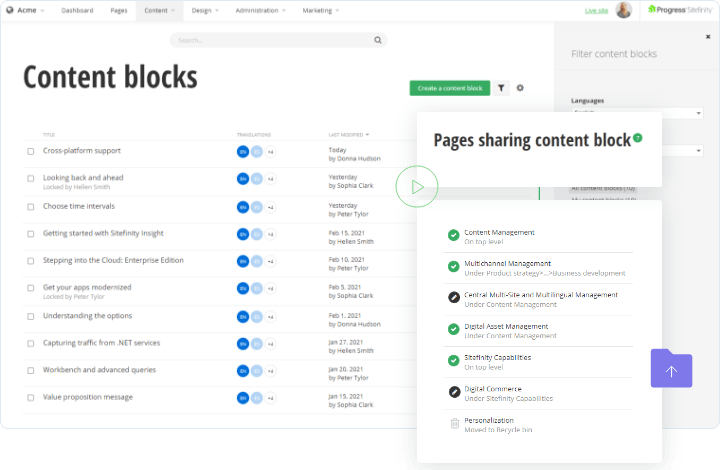Click the trash icon beside Personalization
This screenshot has height=470, width=720.
pos(454,424)
